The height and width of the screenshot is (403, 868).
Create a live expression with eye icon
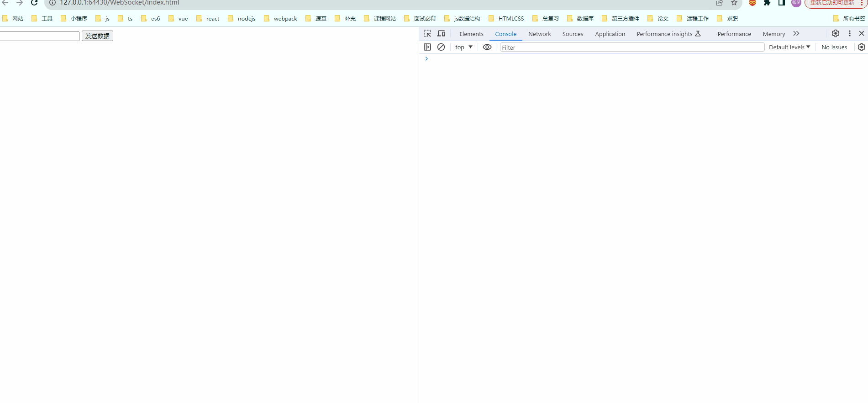(x=487, y=47)
